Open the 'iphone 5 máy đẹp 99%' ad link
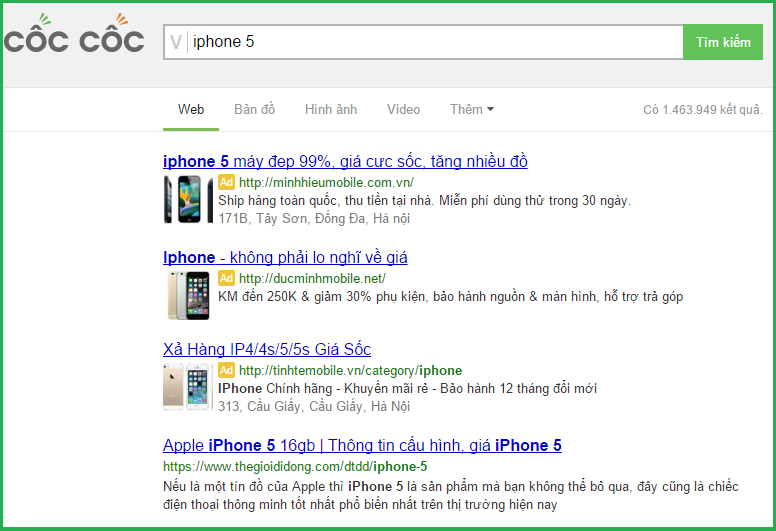Image resolution: width=776 pixels, height=531 pixels. pyautogui.click(x=345, y=161)
